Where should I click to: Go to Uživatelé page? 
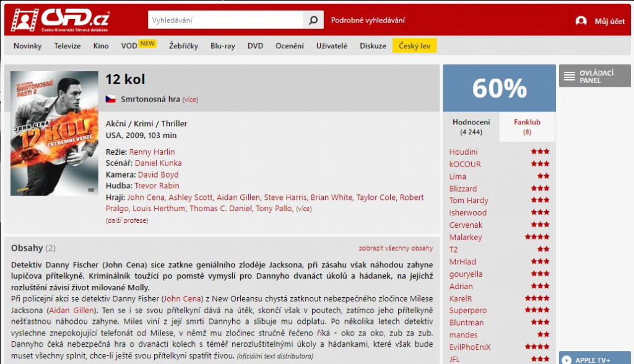click(332, 46)
